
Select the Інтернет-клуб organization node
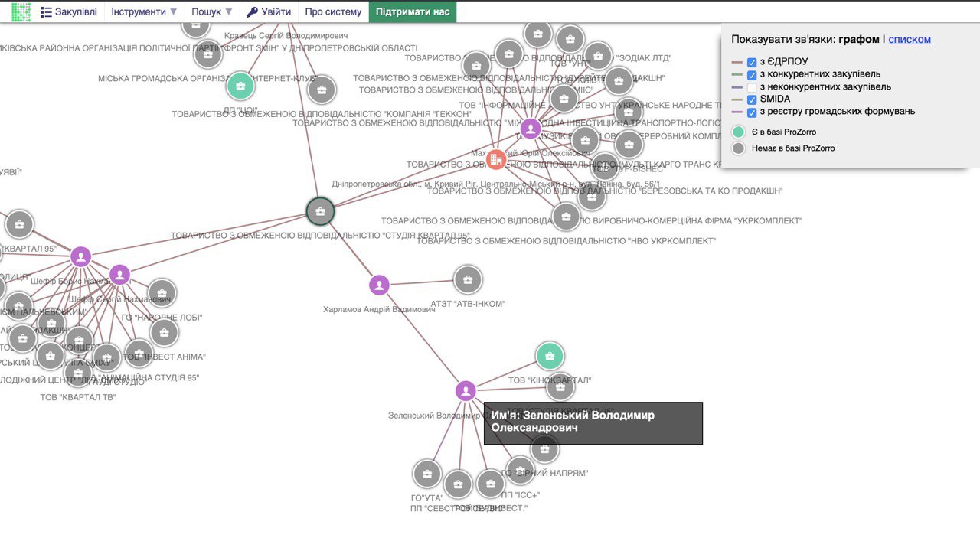(207, 54)
